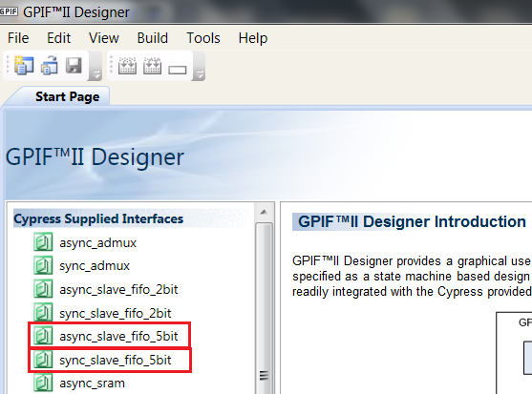Open the View menu
Screen dimensions: 532x394
[x=104, y=38]
